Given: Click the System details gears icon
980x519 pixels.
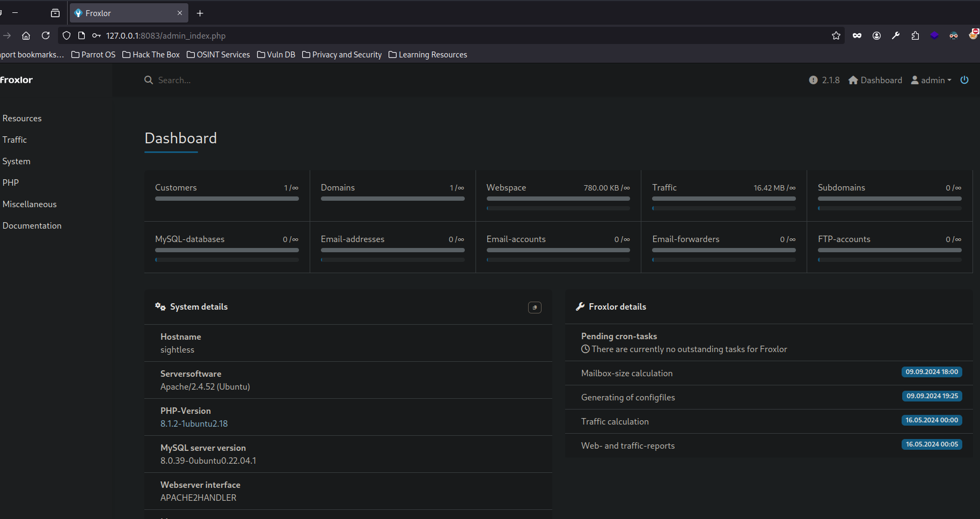Looking at the screenshot, I should tap(160, 306).
